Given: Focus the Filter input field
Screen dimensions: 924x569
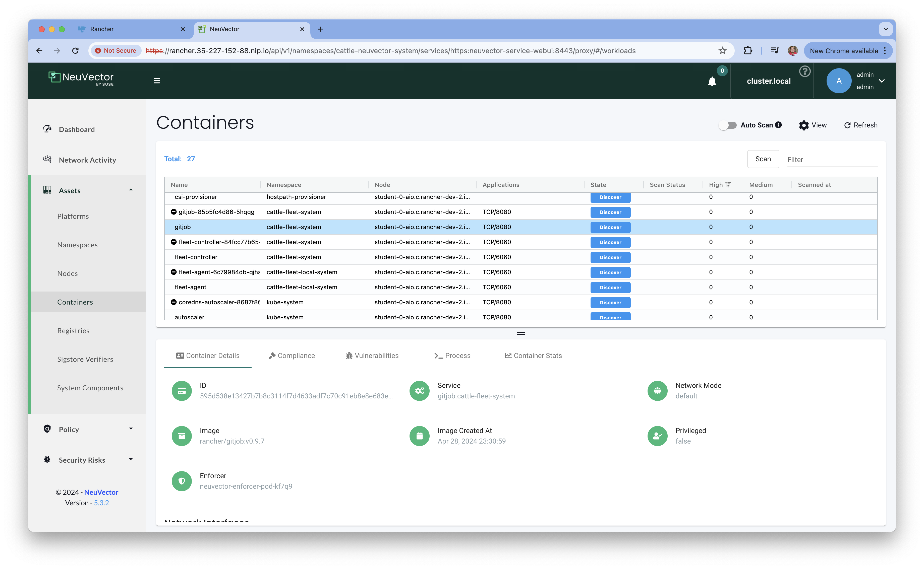Looking at the screenshot, I should 832,160.
